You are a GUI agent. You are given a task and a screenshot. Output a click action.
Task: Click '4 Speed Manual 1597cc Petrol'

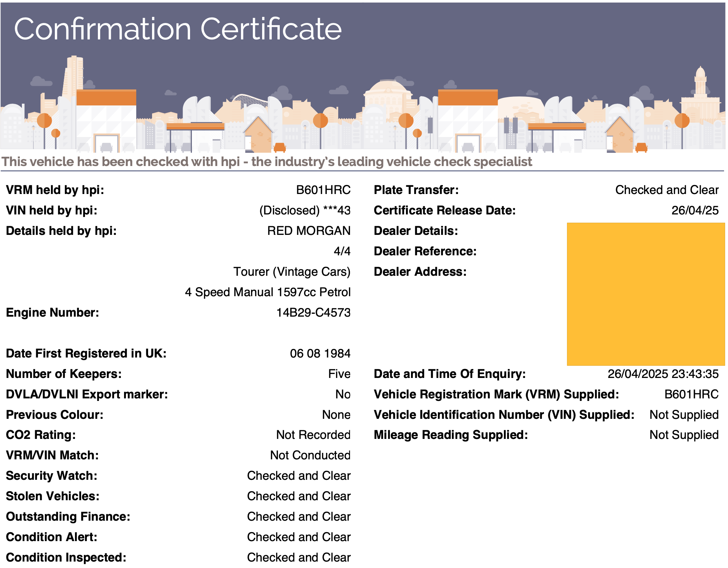tap(268, 292)
